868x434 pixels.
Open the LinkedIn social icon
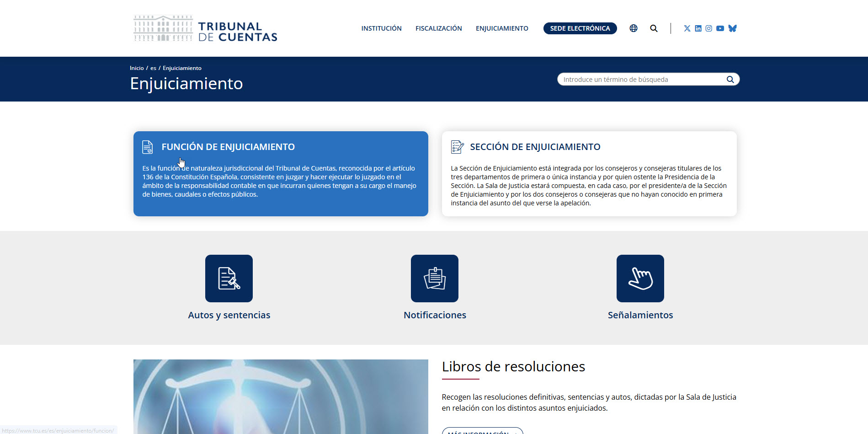[698, 28]
